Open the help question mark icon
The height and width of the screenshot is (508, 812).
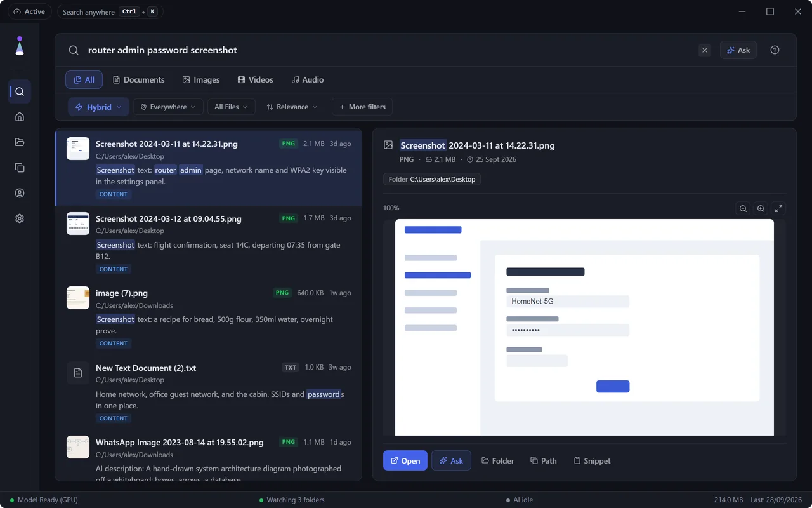click(775, 50)
